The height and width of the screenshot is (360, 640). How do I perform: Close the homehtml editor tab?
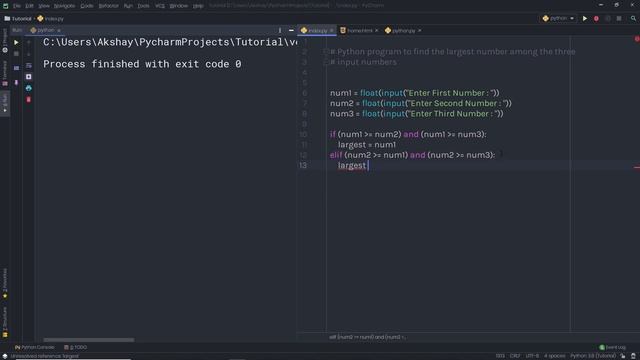(376, 31)
